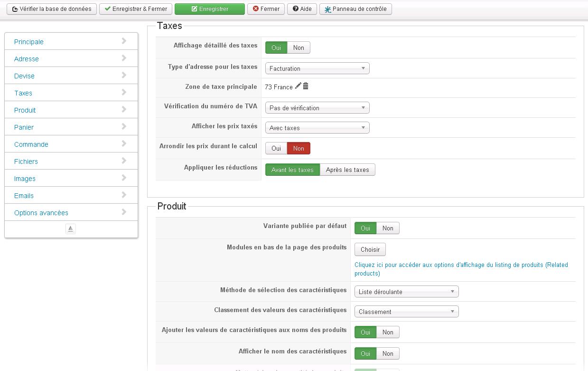Go to the Adresse section
588x371 pixels.
[x=71, y=58]
